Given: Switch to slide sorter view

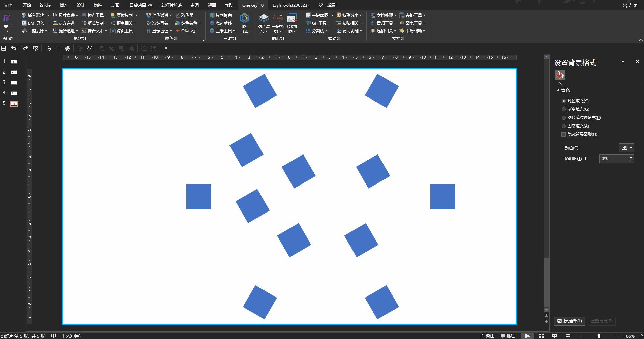Looking at the screenshot, I should pos(541,336).
